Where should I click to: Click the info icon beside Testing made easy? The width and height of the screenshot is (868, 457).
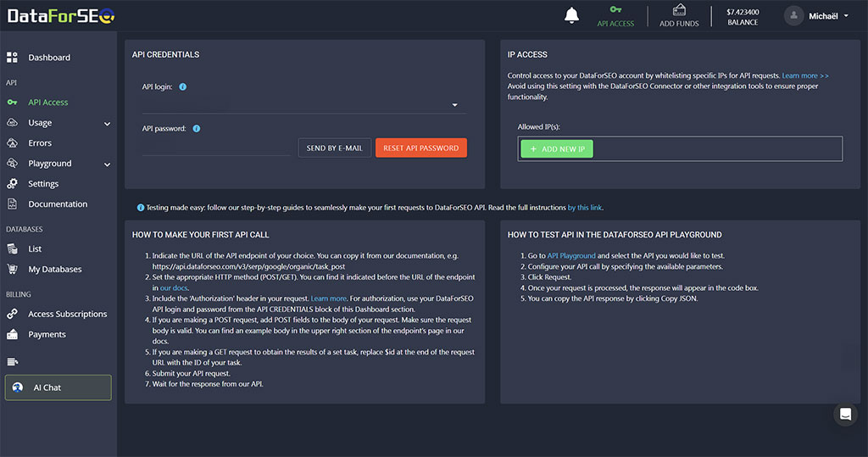tap(141, 208)
